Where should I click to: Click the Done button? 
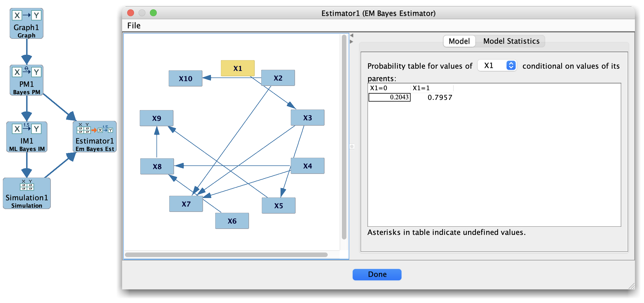[377, 274]
